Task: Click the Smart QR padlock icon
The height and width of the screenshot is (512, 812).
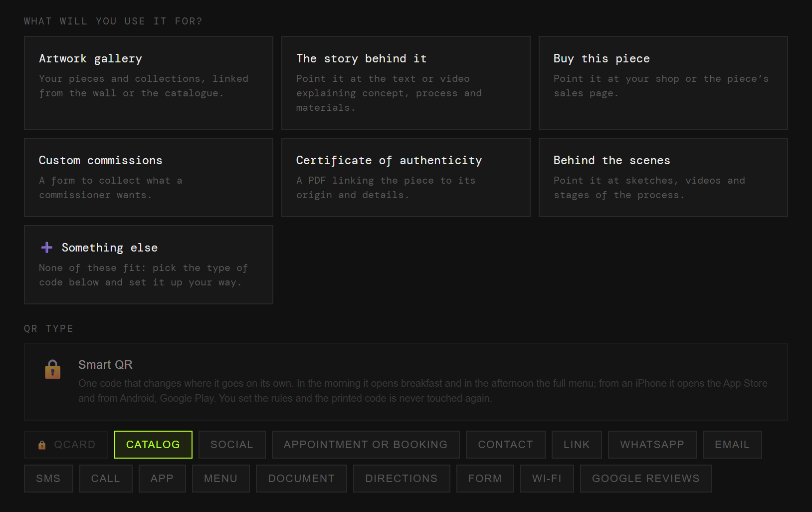Action: [x=52, y=370]
